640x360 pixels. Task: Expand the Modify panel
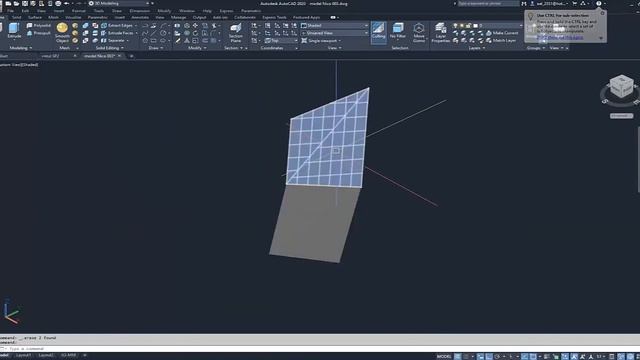coord(197,48)
